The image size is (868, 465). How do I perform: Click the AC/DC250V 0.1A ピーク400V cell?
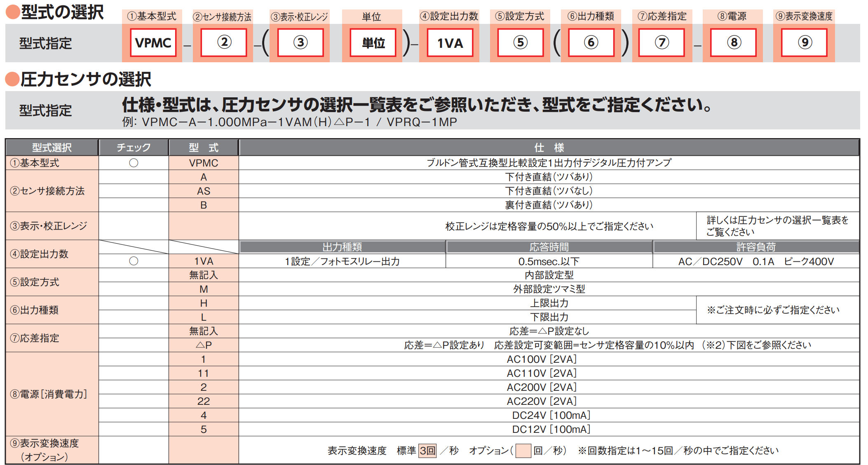(x=756, y=261)
